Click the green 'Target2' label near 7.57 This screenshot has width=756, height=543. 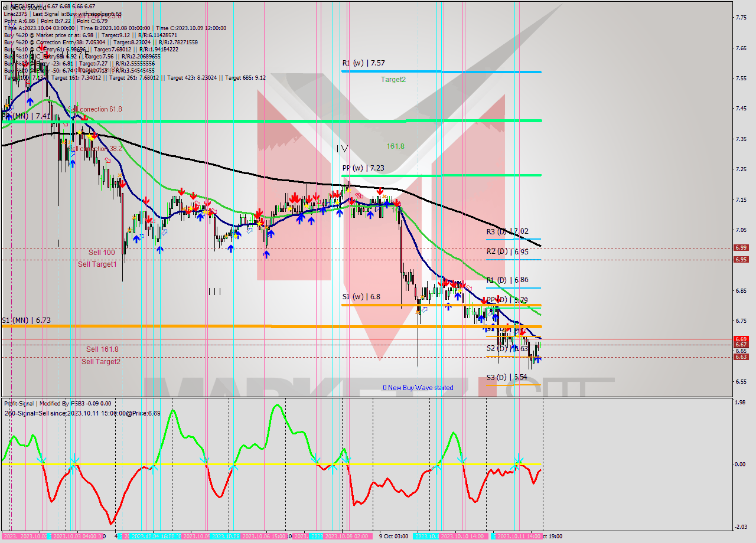pyautogui.click(x=393, y=79)
